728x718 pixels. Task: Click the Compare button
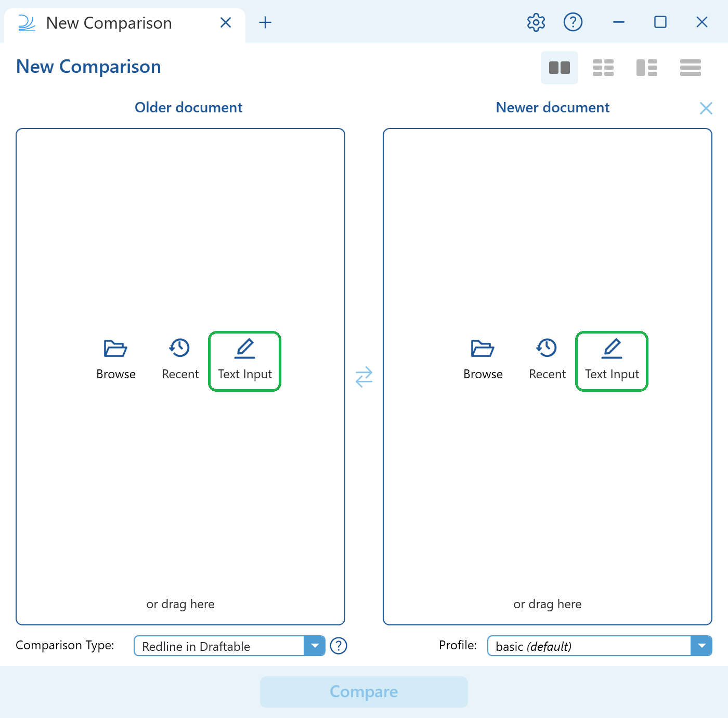pos(364,691)
